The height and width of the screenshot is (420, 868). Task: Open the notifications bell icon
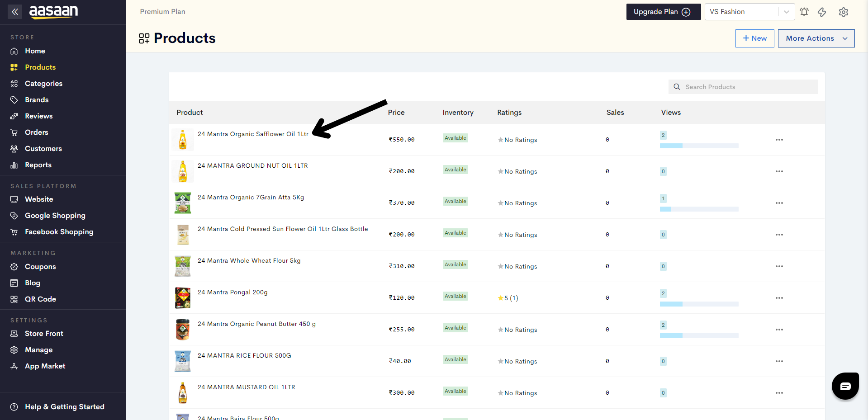[x=804, y=12]
